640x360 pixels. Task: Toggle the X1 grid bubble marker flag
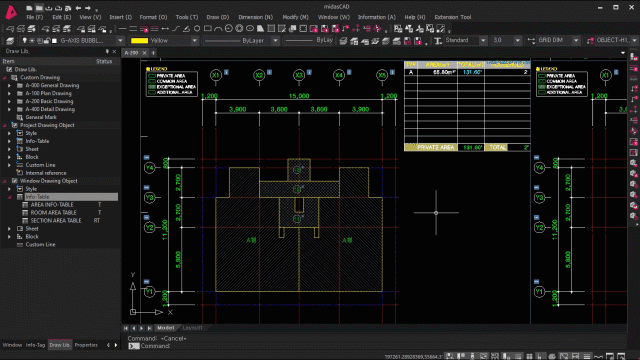[226, 72]
